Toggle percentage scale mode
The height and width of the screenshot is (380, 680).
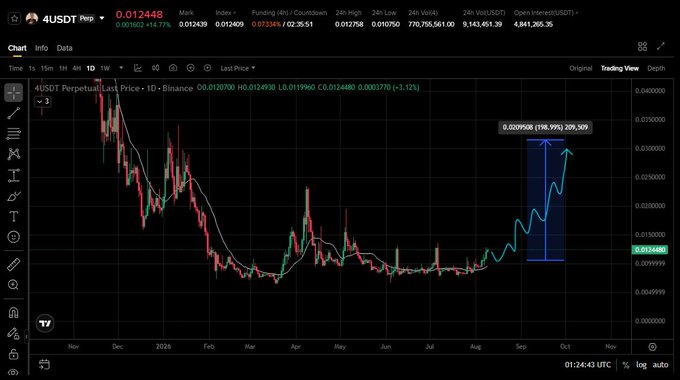(625, 365)
